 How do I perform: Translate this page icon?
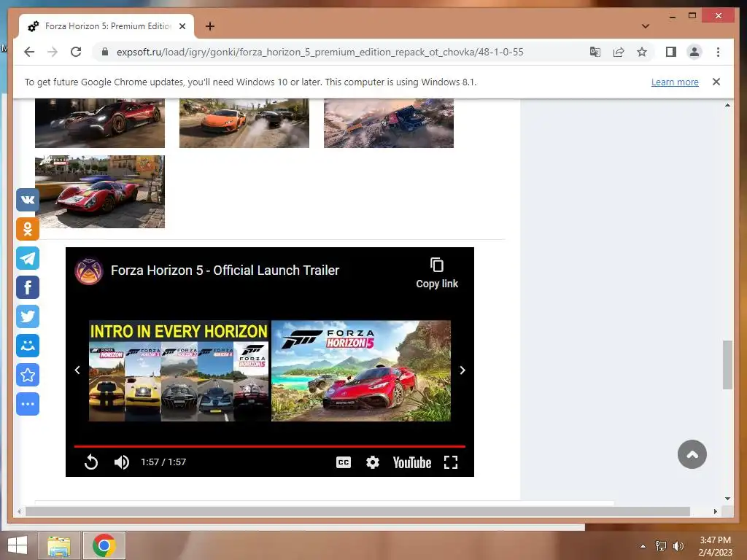click(x=595, y=52)
